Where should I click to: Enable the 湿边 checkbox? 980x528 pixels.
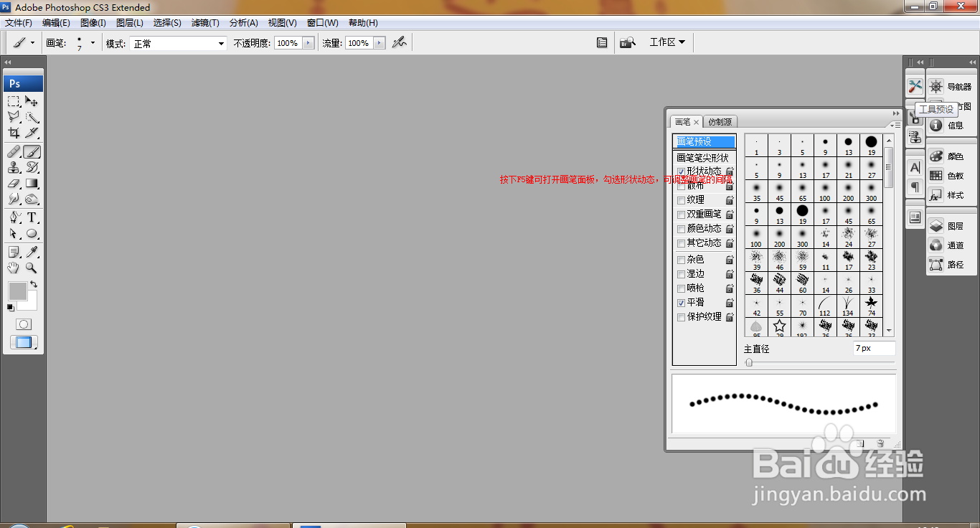[681, 274]
